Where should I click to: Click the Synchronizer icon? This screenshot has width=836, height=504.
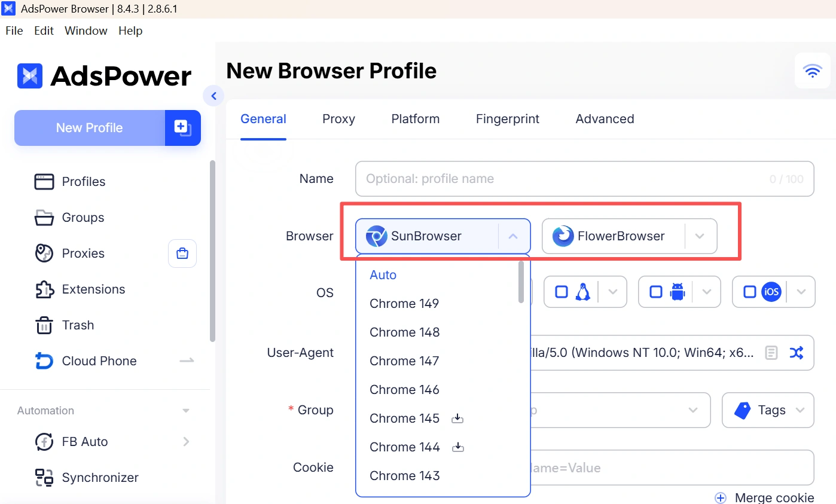(44, 478)
